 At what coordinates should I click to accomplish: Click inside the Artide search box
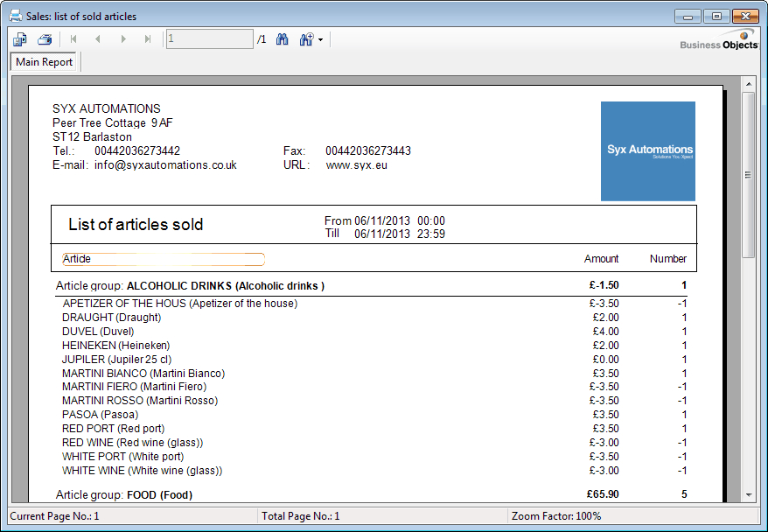(x=162, y=259)
